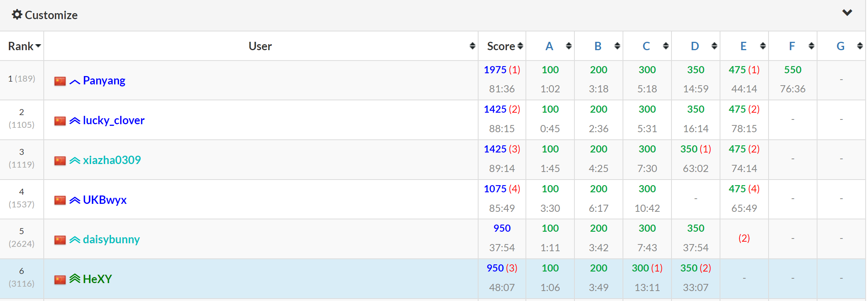
Task: Click the rating chevron icon beside lucky_clover
Action: [75, 121]
